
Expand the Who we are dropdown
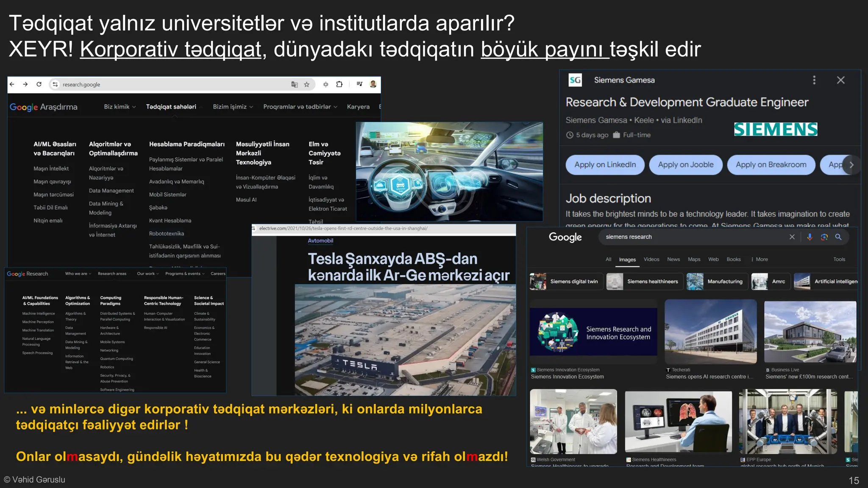[x=78, y=274]
